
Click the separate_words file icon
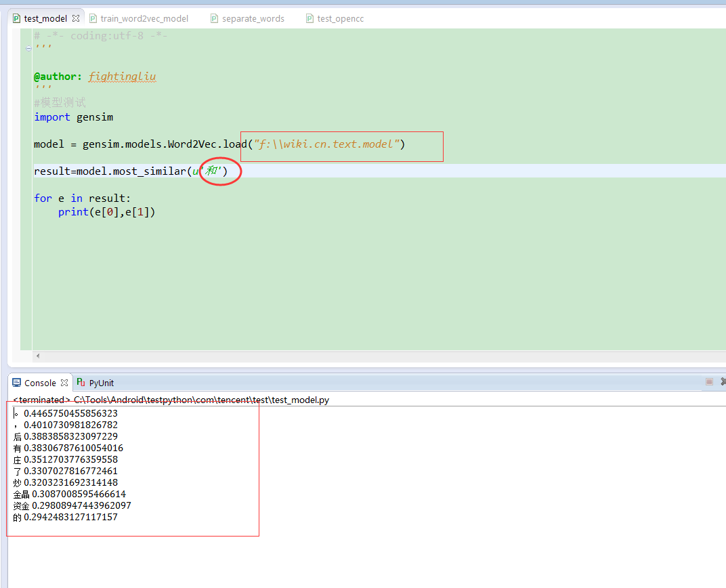click(215, 18)
